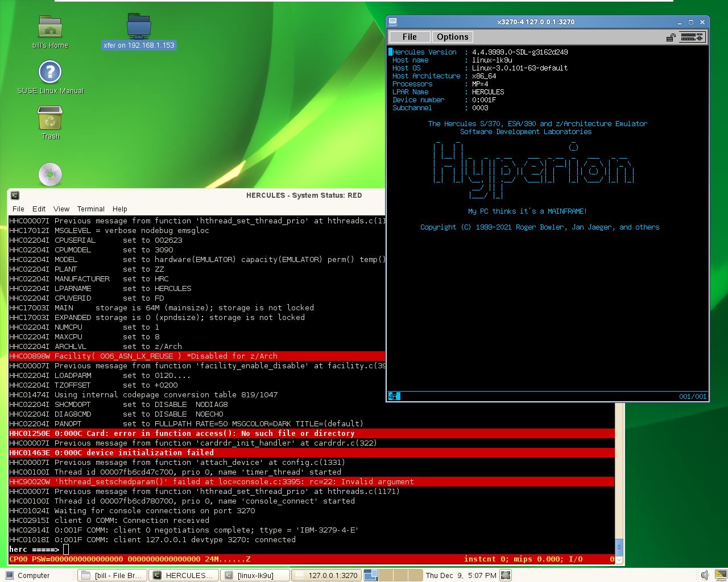Viewport: 728px width, 582px height.
Task: Click the disc icon on the desktop
Action: [x=49, y=174]
